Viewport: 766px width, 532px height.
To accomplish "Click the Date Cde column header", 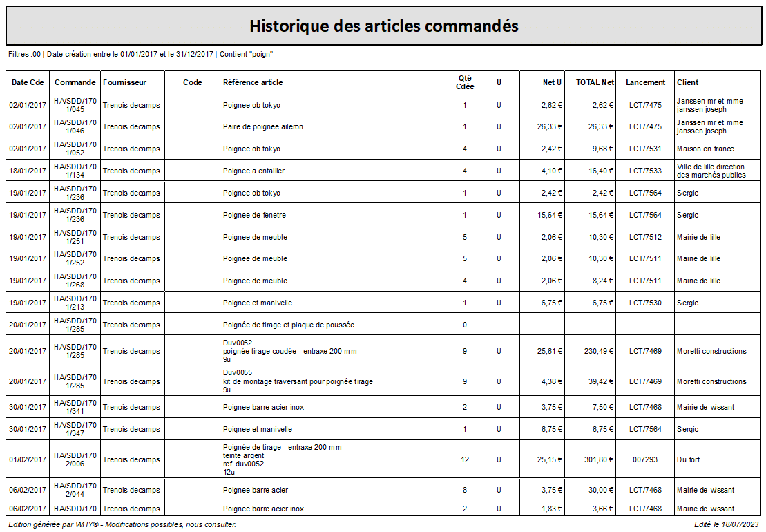I will pyautogui.click(x=28, y=82).
